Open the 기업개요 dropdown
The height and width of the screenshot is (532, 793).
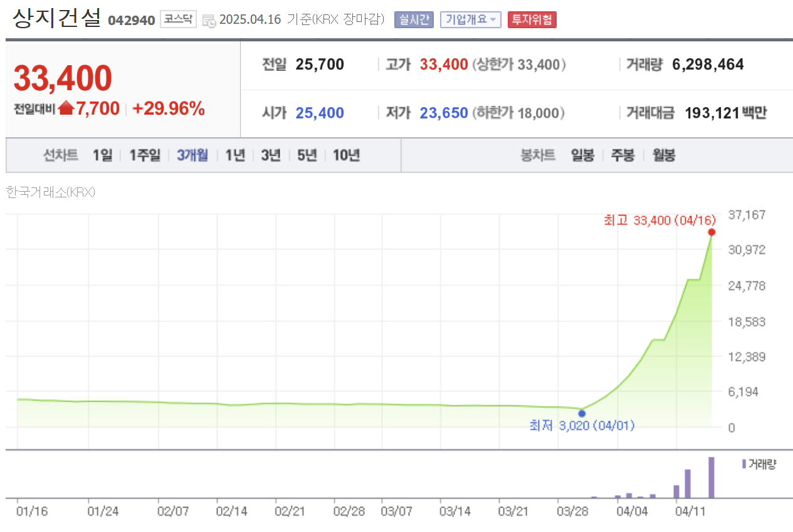[x=471, y=19]
